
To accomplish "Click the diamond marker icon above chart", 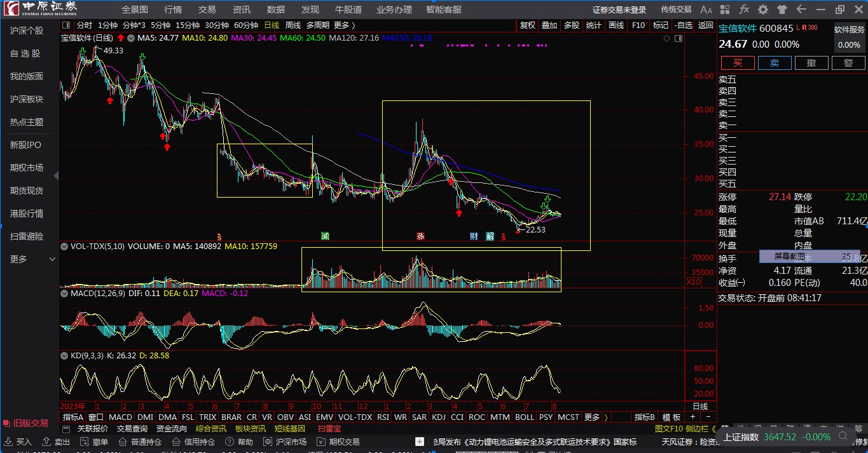I will click(666, 38).
